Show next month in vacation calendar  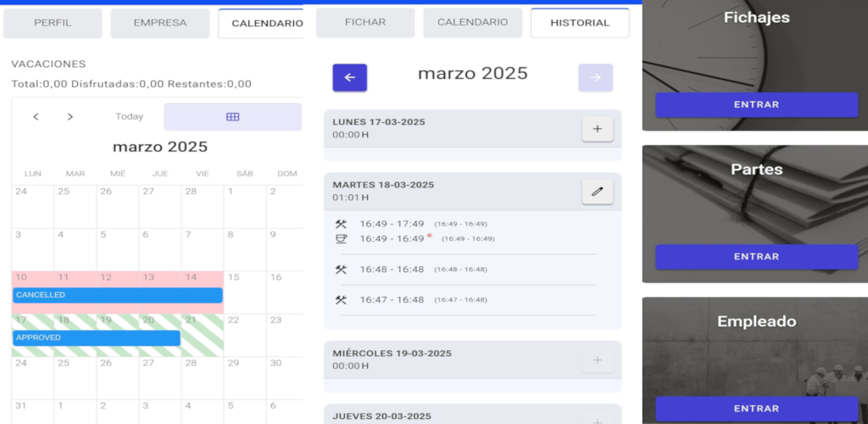pyautogui.click(x=70, y=117)
